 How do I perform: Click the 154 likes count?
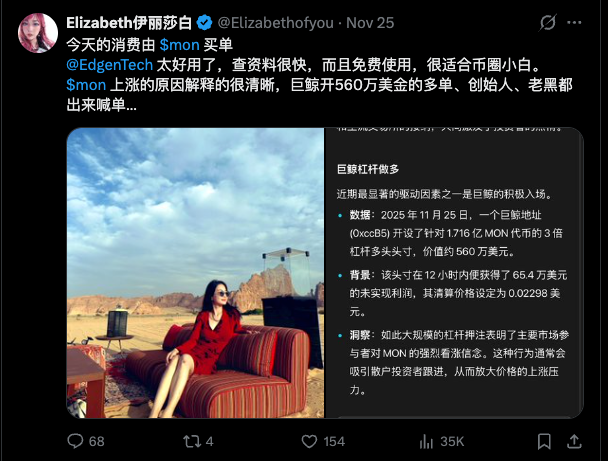click(x=334, y=441)
